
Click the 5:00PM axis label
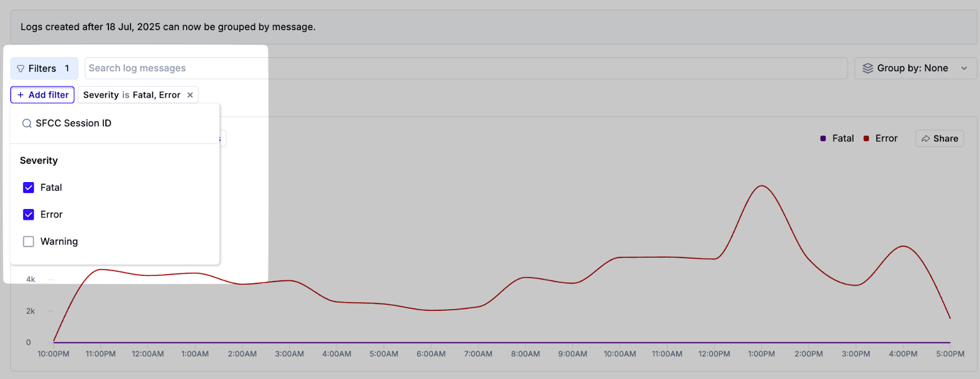click(950, 354)
